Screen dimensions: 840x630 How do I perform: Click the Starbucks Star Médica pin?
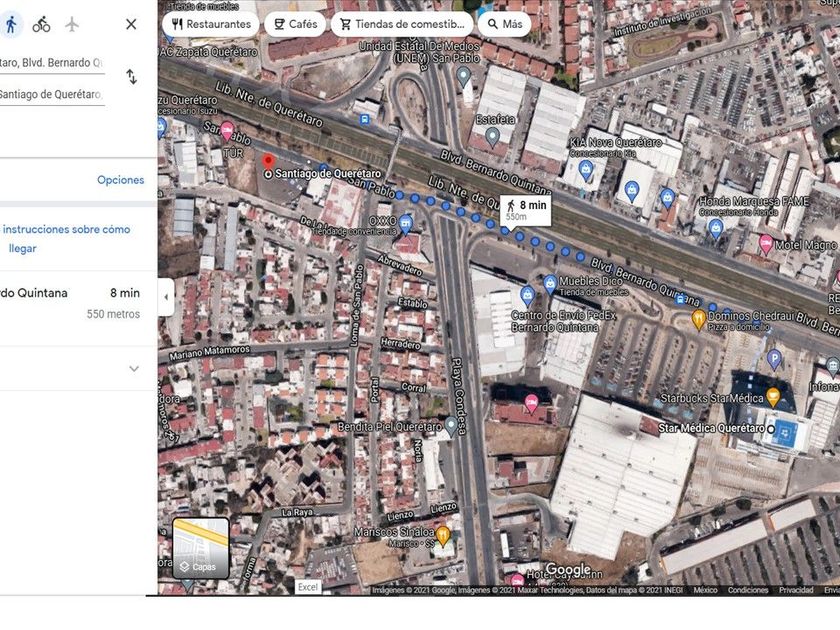point(772,398)
